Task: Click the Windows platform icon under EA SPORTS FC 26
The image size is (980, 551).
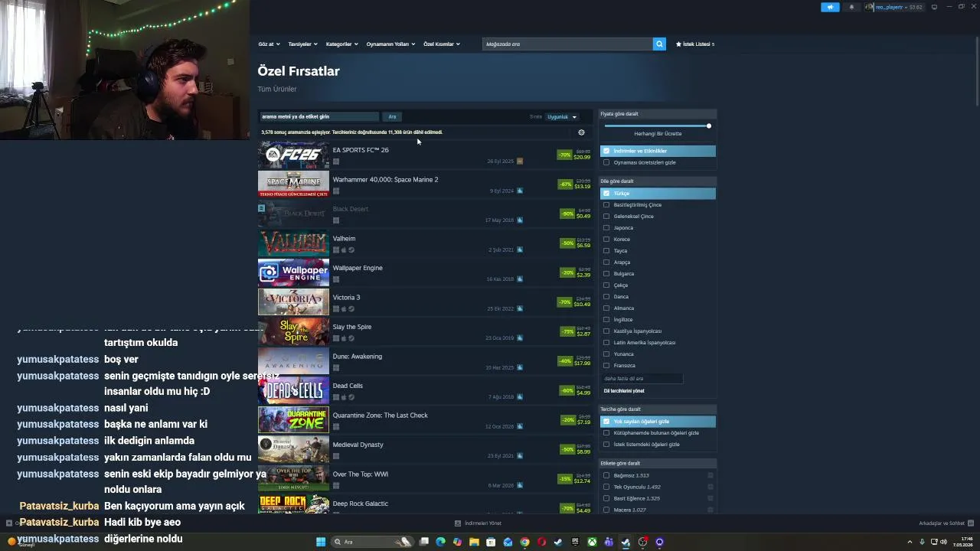Action: click(x=336, y=161)
